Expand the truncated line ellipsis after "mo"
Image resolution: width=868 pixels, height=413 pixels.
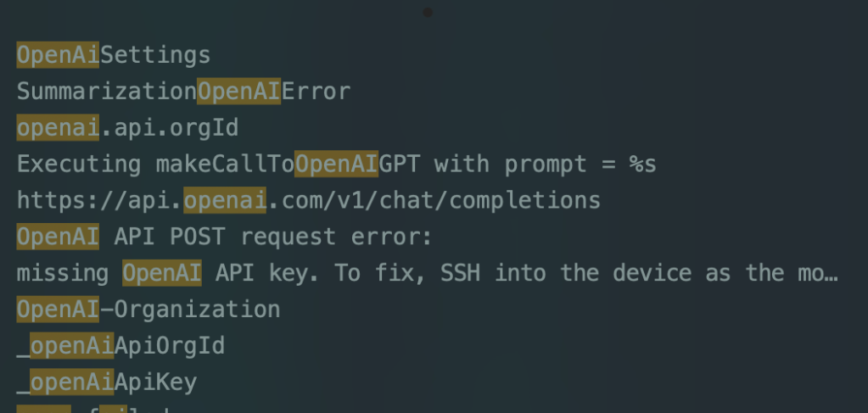832,275
